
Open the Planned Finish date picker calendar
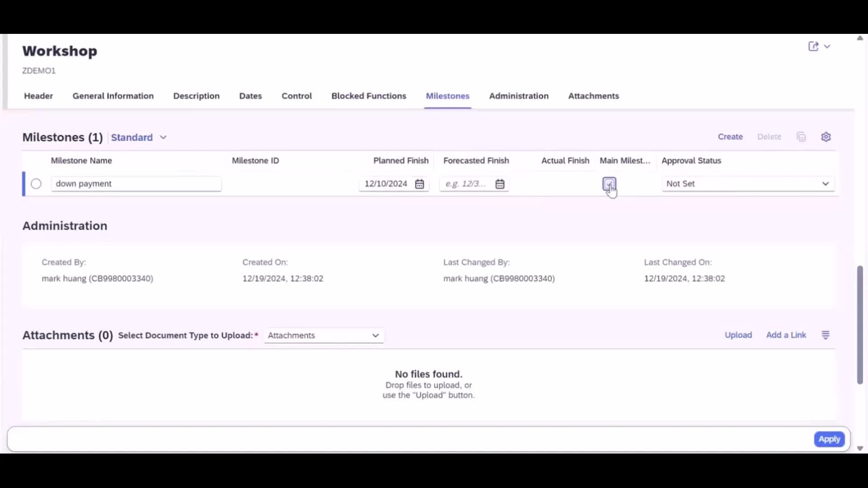[x=420, y=184]
